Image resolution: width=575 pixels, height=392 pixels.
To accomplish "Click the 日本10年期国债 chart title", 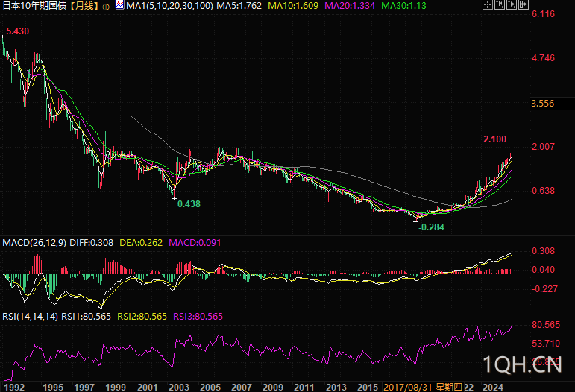I will tap(34, 6).
